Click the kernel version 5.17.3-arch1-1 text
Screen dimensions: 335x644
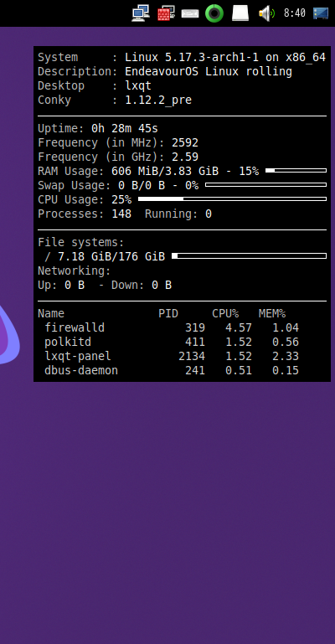212,57
